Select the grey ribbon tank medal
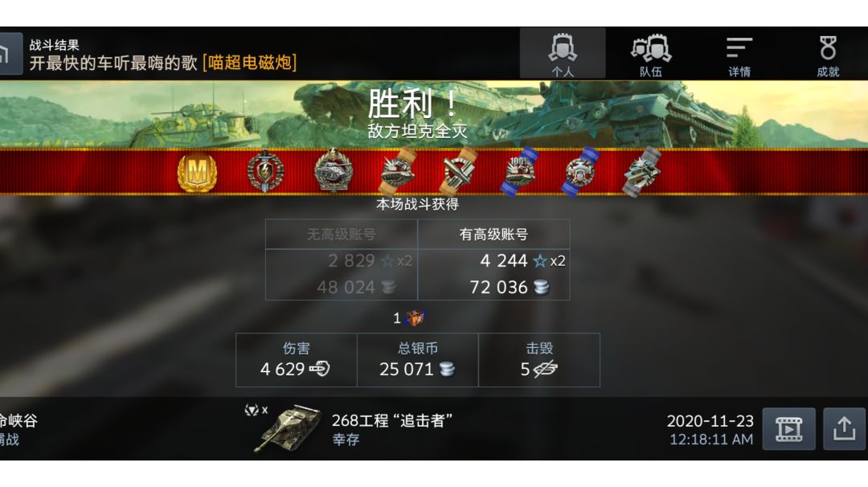 pos(642,171)
